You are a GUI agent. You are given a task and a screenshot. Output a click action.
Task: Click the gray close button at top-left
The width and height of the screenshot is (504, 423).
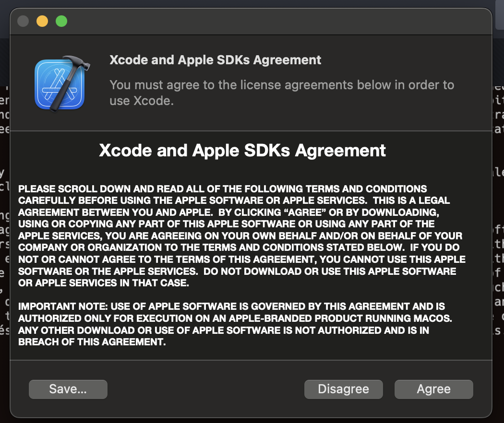tap(23, 20)
